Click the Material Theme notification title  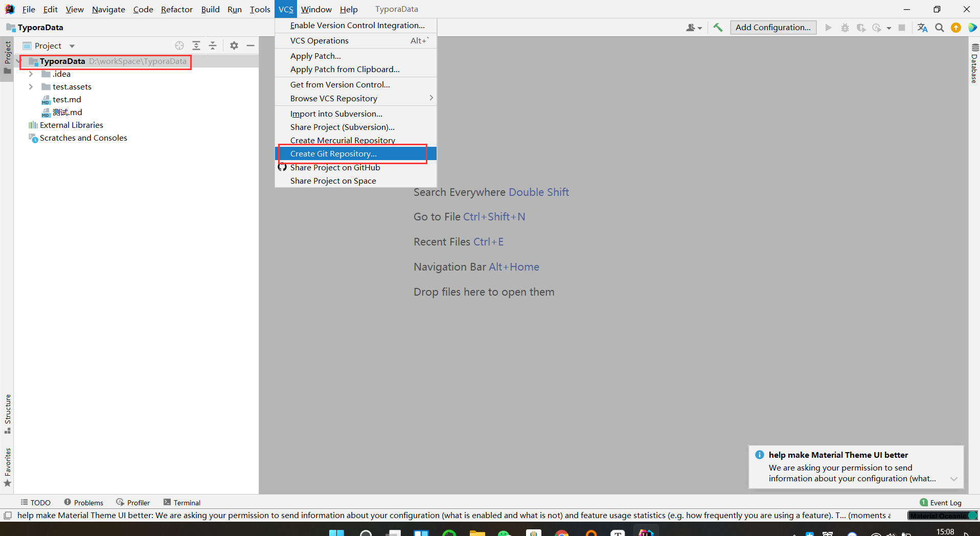click(x=838, y=455)
